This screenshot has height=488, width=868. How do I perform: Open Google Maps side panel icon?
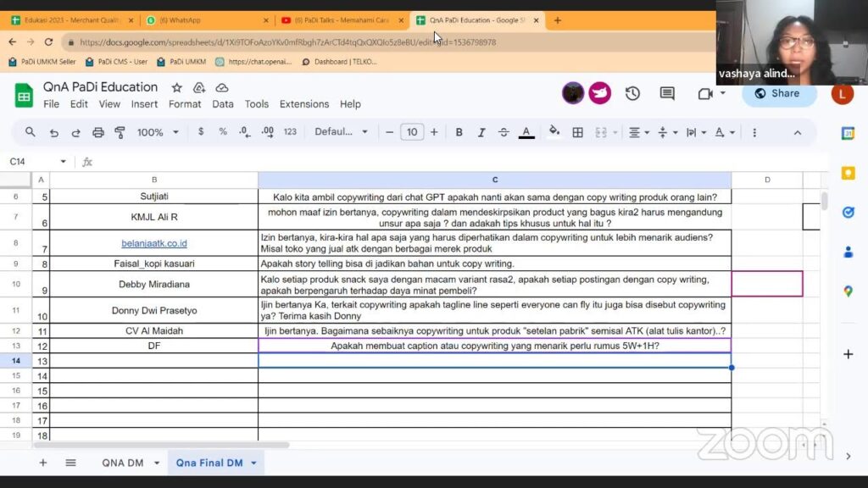(x=848, y=291)
